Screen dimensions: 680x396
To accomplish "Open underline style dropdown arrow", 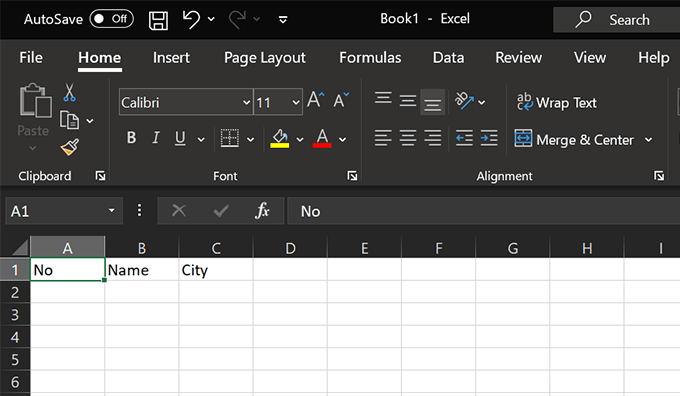I will click(x=201, y=139).
